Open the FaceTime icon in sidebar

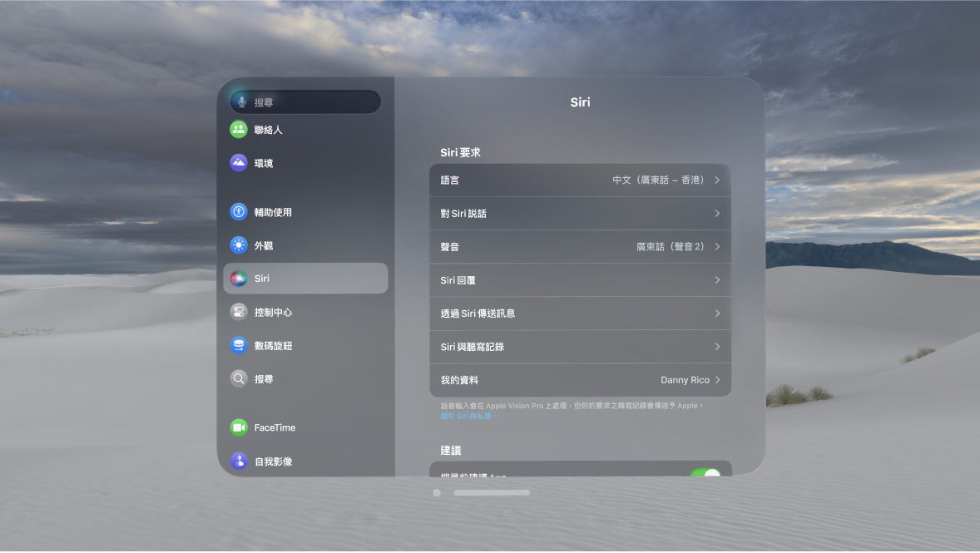[239, 427]
